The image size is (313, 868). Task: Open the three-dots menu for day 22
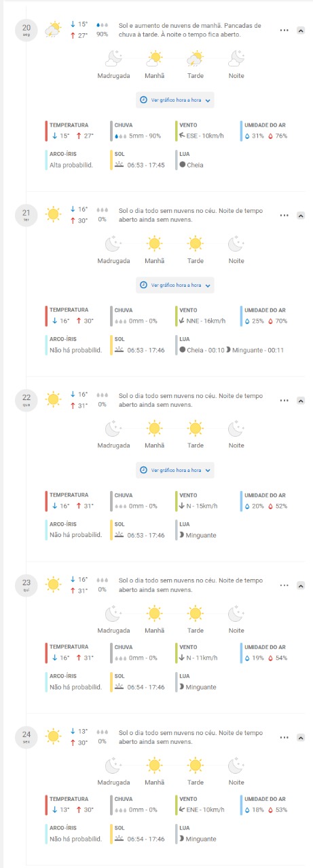(x=284, y=401)
